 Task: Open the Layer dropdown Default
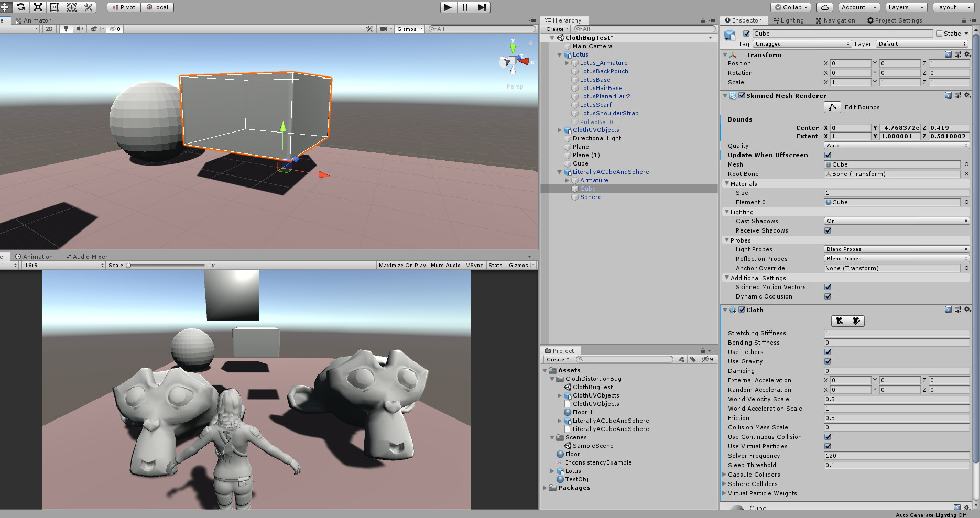(922, 44)
